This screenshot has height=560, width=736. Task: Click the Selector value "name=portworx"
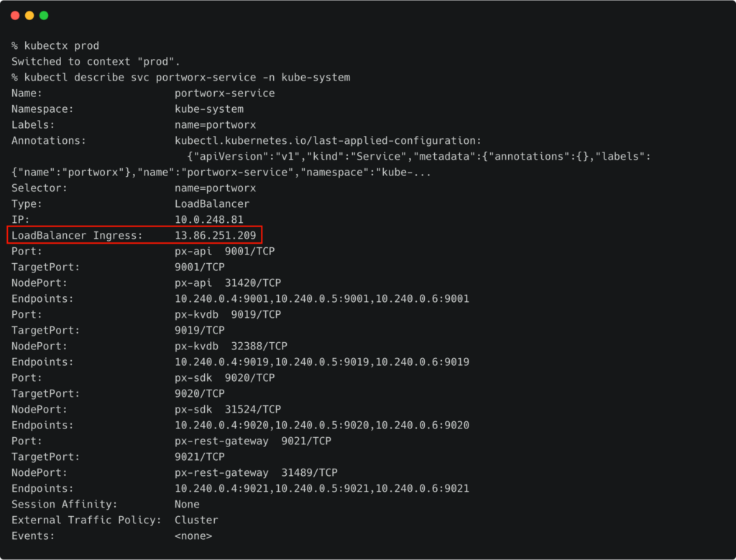pos(215,188)
